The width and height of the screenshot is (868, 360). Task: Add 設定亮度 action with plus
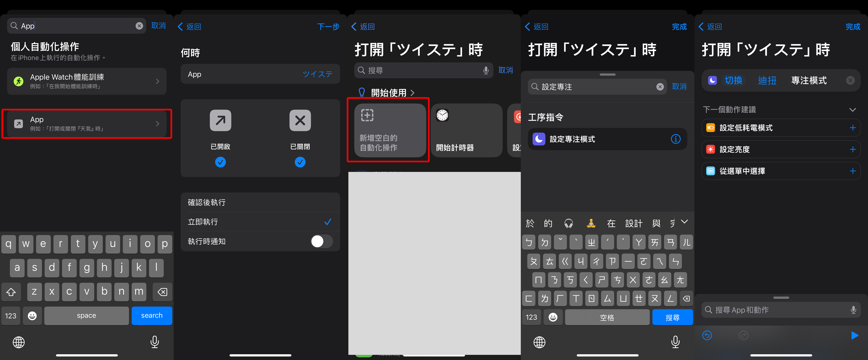[x=853, y=150]
